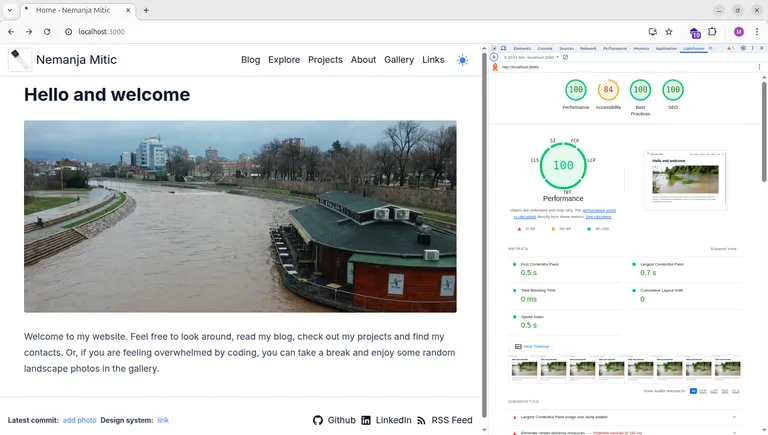
Task: Open the Gallery page from navigation
Action: pyautogui.click(x=399, y=60)
